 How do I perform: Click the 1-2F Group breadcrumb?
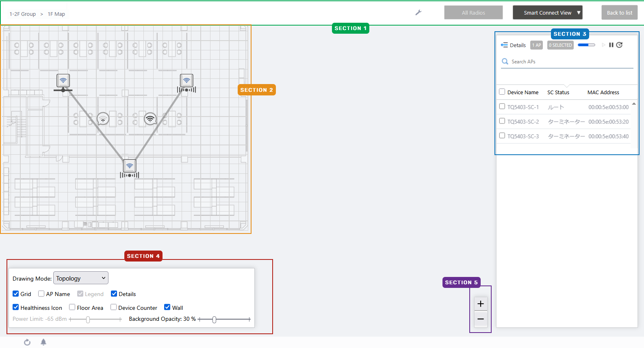[x=23, y=14]
